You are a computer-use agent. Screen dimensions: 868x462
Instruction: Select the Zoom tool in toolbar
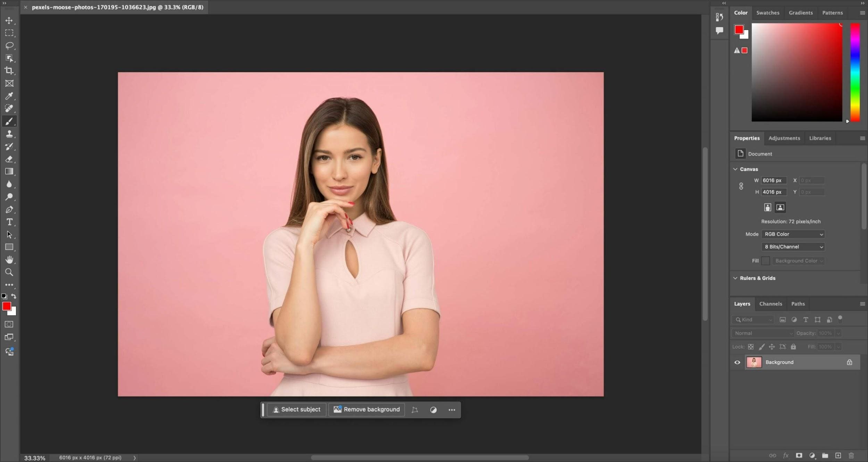click(9, 272)
